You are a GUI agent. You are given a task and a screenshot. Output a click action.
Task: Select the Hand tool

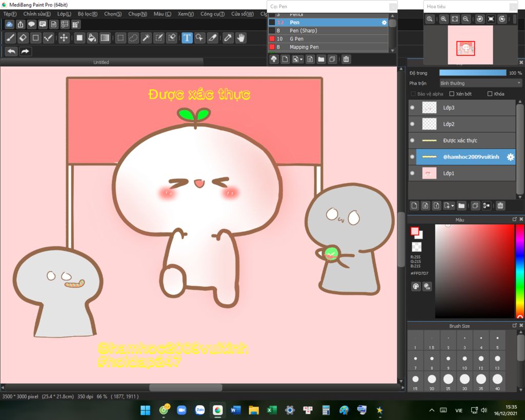(x=241, y=38)
